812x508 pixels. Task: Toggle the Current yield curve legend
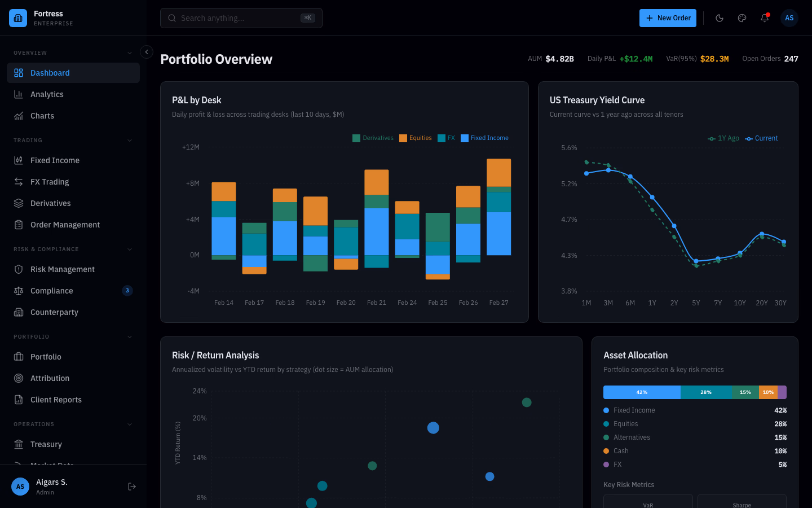761,138
